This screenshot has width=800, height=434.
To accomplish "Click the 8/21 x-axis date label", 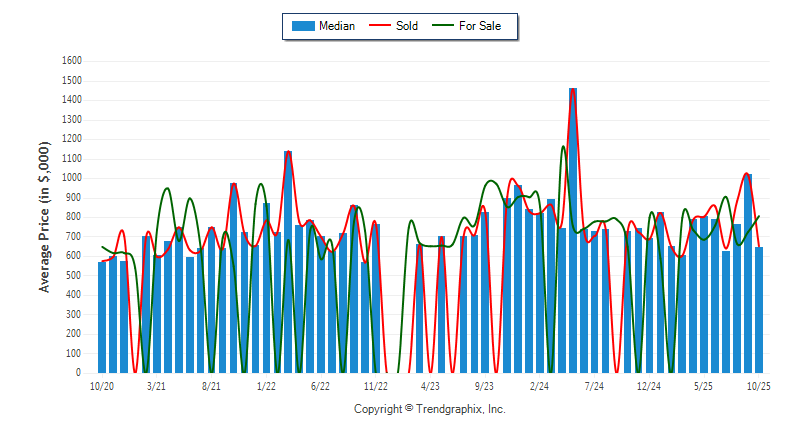I will [212, 386].
